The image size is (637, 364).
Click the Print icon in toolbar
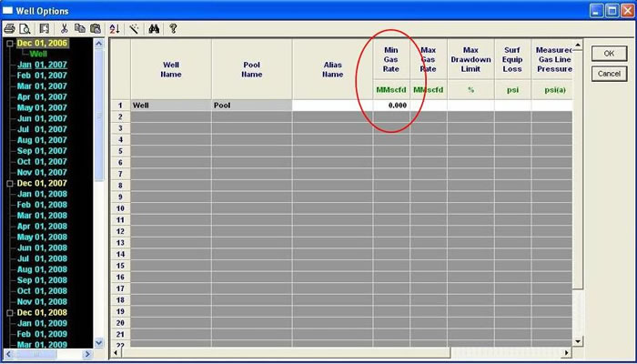tap(10, 29)
